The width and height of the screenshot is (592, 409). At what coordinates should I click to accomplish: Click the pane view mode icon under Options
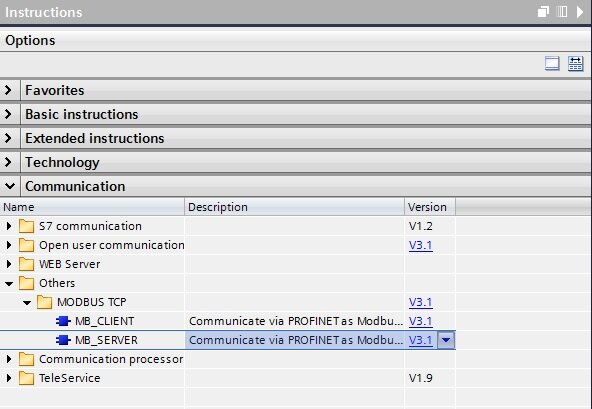point(552,63)
